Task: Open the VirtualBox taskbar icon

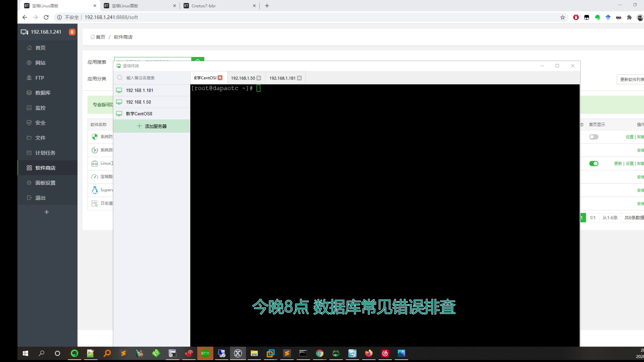Action: click(x=270, y=353)
